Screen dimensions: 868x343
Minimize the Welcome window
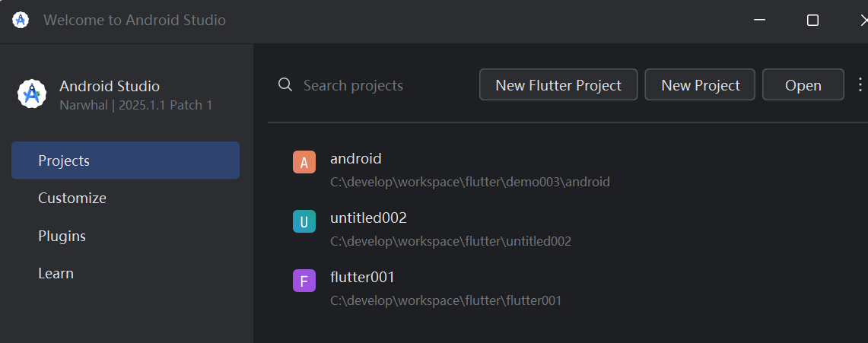[759, 20]
